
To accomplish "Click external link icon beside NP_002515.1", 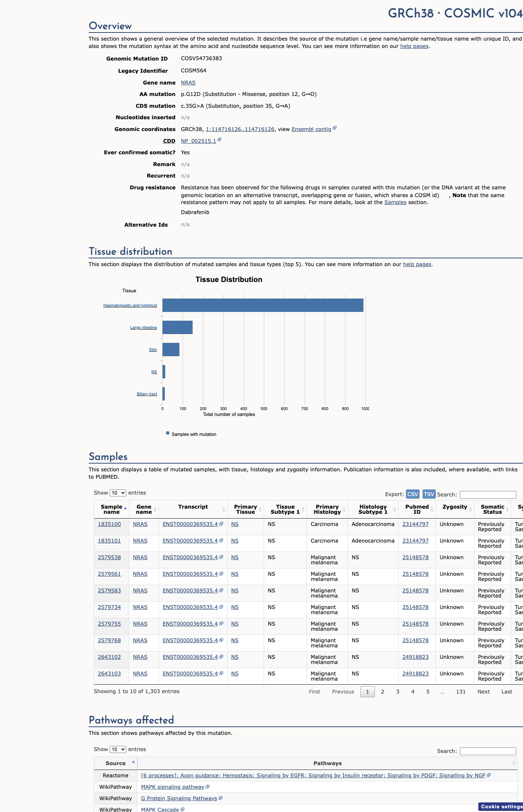I will (x=219, y=140).
